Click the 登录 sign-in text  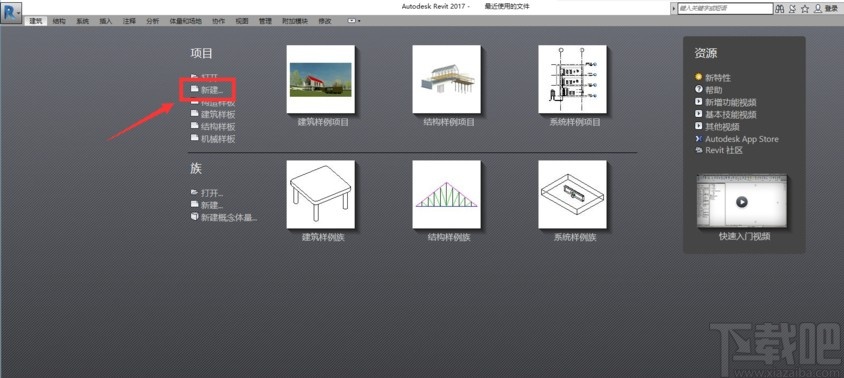[x=831, y=9]
